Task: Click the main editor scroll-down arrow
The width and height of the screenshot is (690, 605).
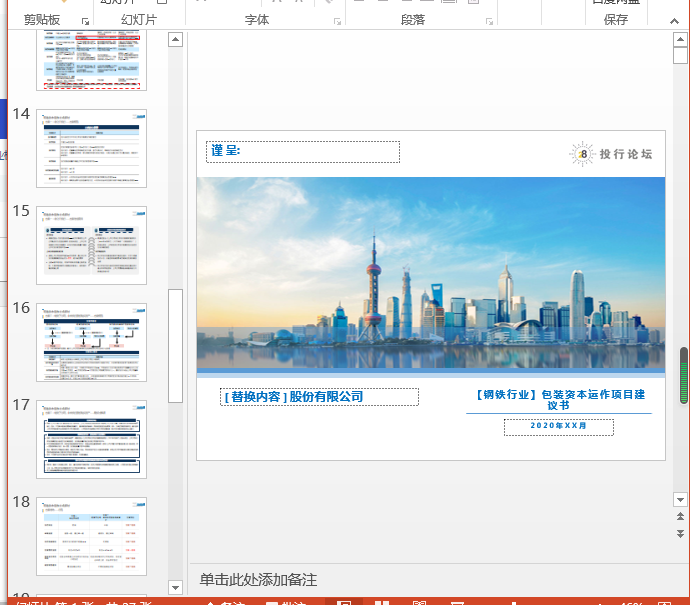Action: click(x=680, y=499)
